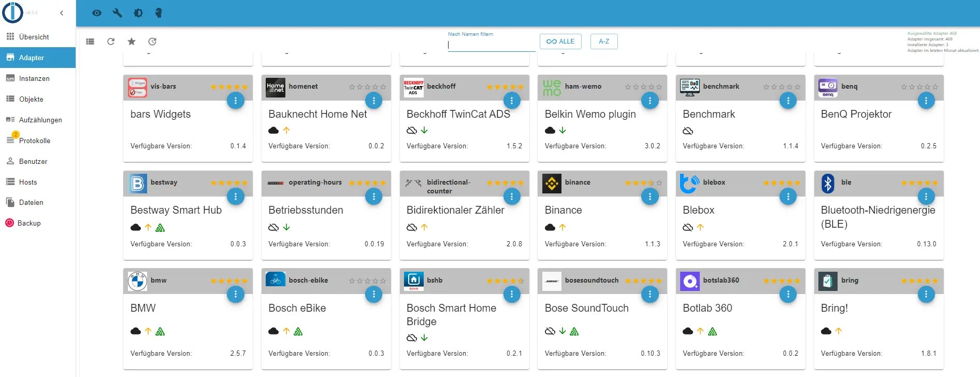Open the bmw adapter options menu
980x377 pixels.
tap(236, 295)
